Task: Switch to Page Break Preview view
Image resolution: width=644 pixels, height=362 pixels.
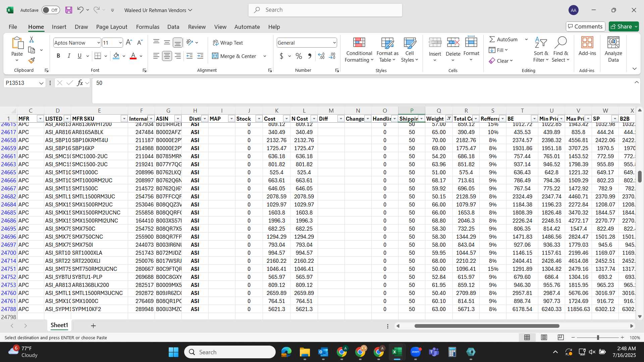Action: [560, 338]
